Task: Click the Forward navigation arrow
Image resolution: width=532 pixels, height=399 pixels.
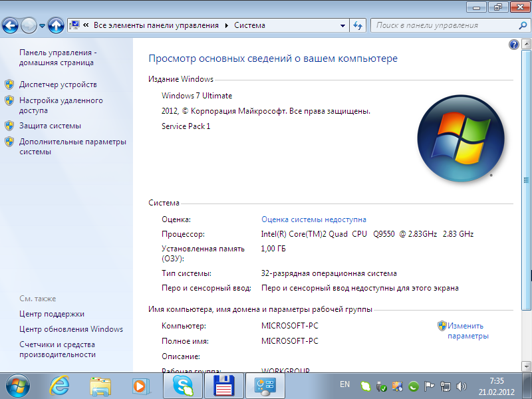Action: click(x=29, y=25)
